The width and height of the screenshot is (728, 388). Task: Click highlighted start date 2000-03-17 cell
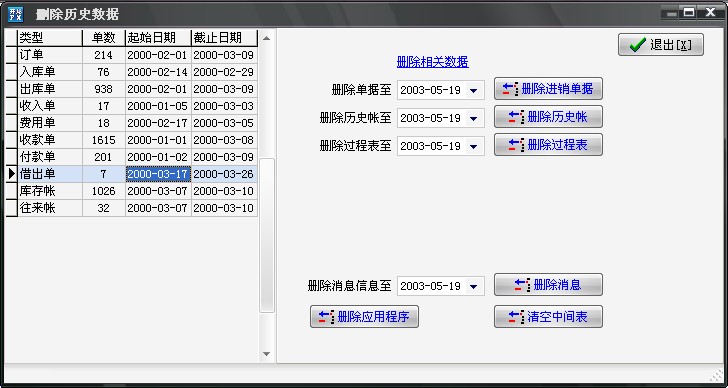click(x=158, y=174)
